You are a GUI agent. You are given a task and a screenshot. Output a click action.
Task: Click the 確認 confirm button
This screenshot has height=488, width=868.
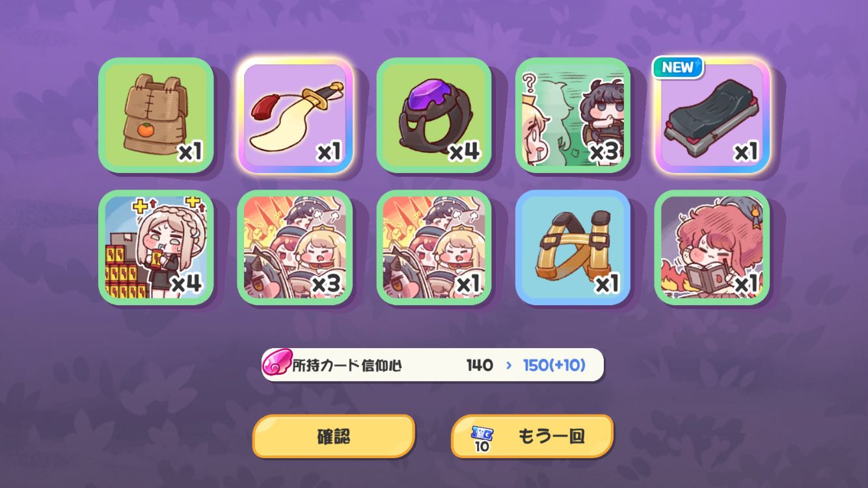point(334,436)
